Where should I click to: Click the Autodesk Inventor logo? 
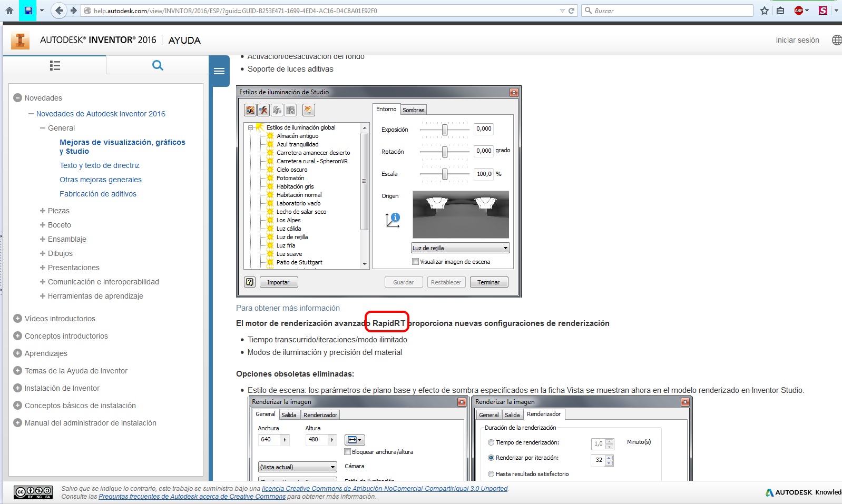pos(20,40)
